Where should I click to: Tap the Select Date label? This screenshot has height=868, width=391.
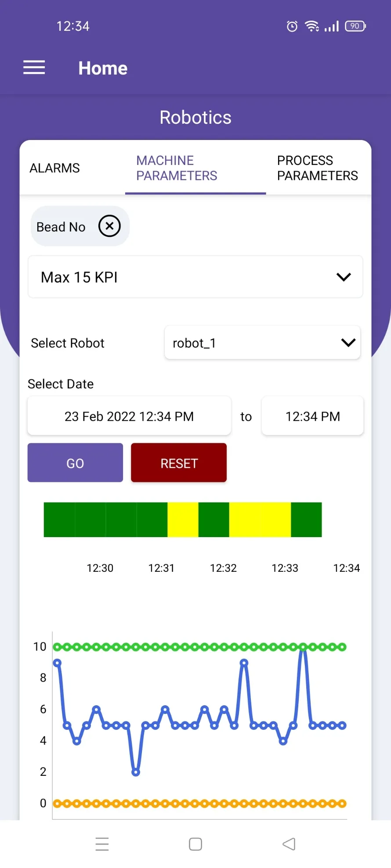tap(61, 384)
